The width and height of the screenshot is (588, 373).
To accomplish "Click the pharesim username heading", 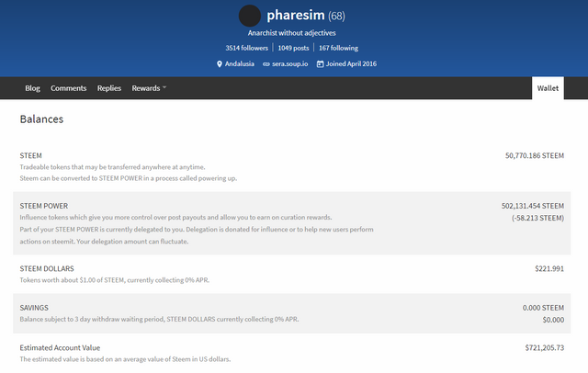I will (x=296, y=15).
